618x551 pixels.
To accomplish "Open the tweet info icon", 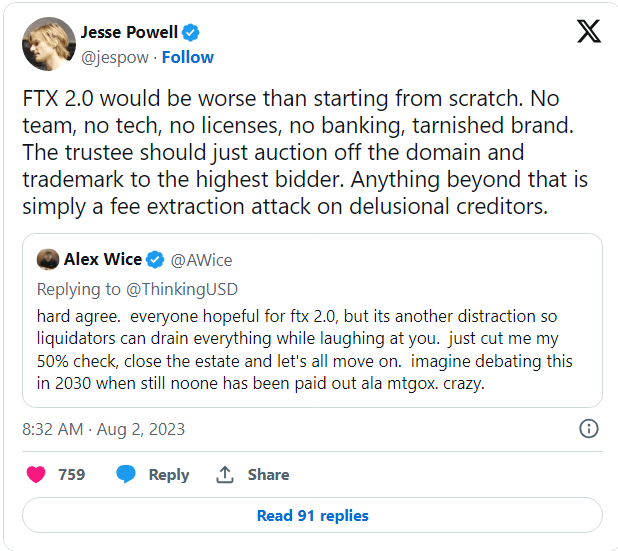I will [589, 428].
